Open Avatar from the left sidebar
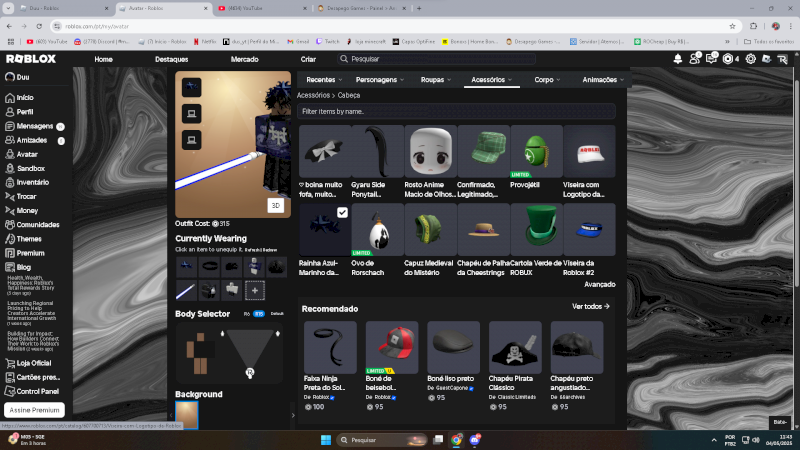The height and width of the screenshot is (450, 800). pos(27,154)
